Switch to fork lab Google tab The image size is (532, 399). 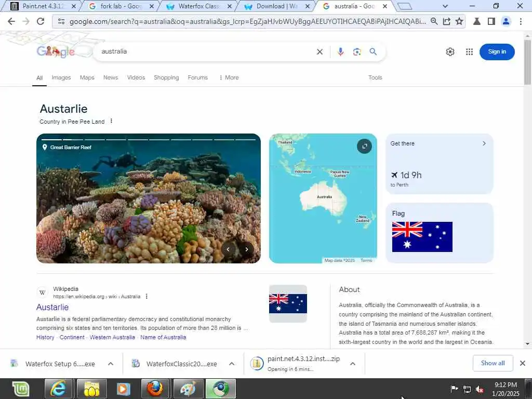(x=121, y=6)
